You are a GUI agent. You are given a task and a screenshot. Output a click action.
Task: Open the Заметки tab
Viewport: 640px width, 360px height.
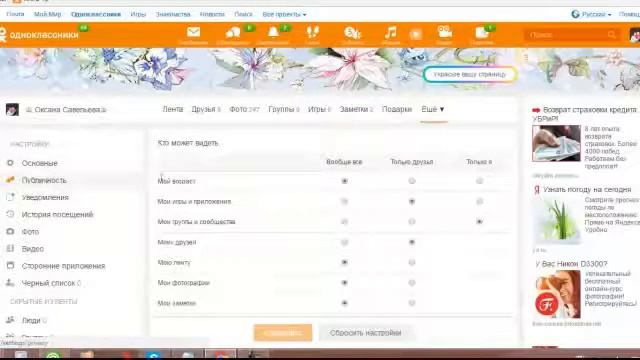pyautogui.click(x=356, y=109)
